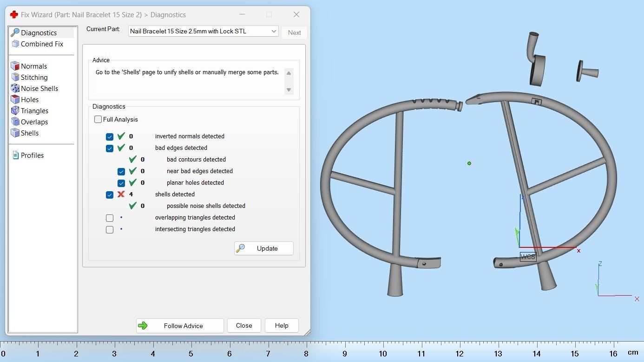The height and width of the screenshot is (362, 644).
Task: Uncheck bad edges detected checkbox
Action: 110,148
